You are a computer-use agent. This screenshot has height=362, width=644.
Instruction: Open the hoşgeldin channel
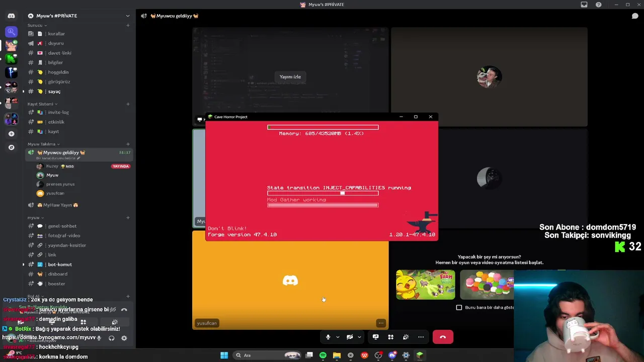pos(78,72)
